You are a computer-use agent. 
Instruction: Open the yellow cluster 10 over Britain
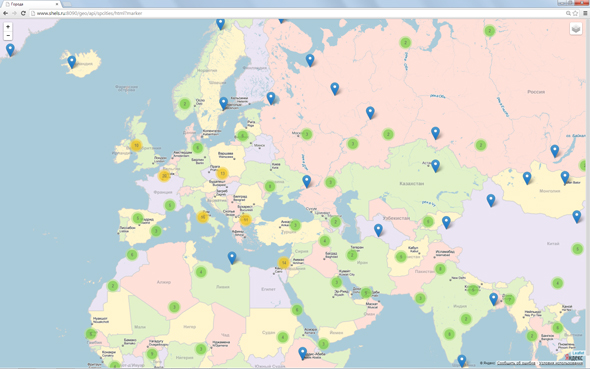[136, 145]
